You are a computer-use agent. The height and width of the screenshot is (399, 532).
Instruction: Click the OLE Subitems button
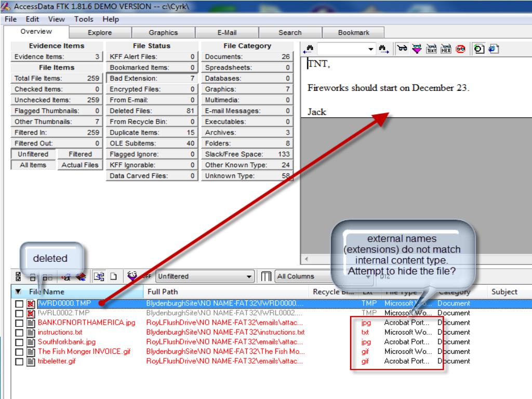[152, 143]
